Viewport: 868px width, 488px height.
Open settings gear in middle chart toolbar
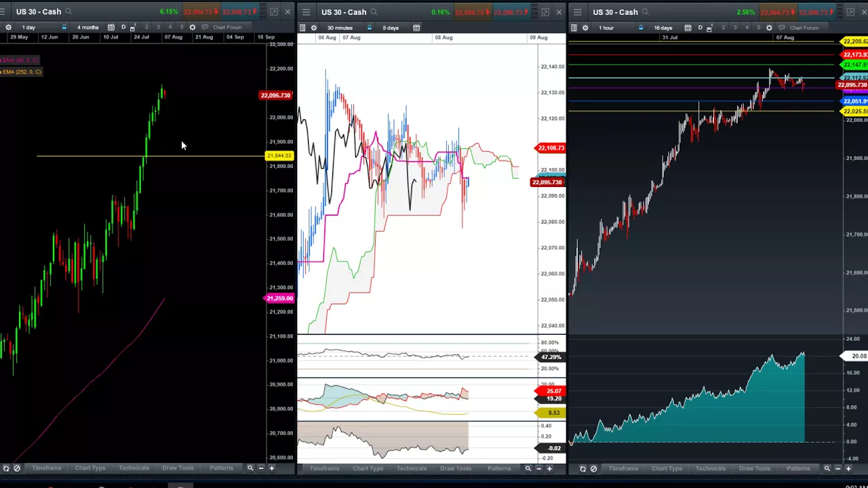tap(313, 28)
